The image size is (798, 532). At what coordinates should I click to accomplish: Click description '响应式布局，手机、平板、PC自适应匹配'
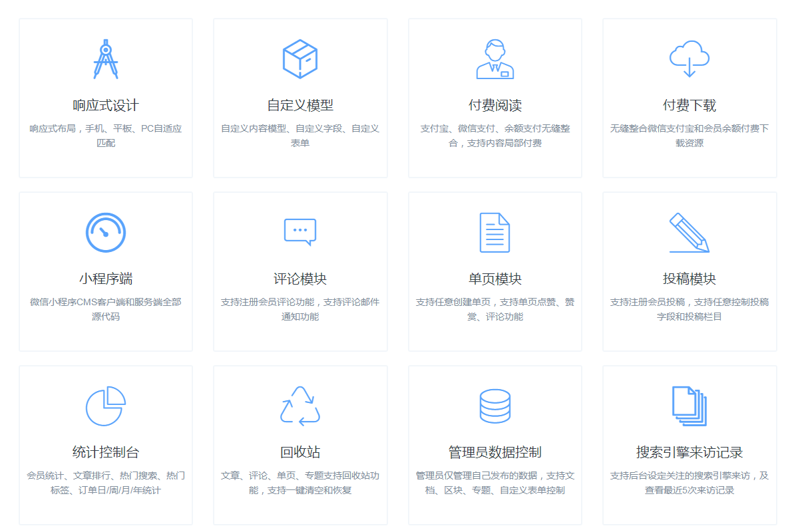106,136
